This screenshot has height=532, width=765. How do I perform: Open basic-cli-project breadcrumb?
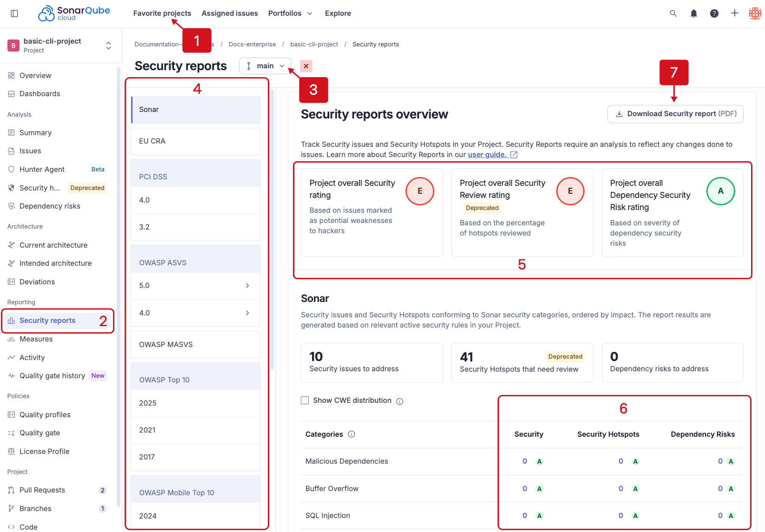tap(314, 45)
